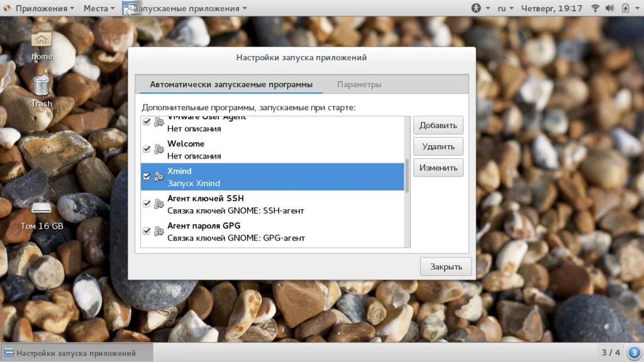Image resolution: width=644 pixels, height=362 pixels.
Task: Open the Четверг, 19:17 clock menu
Action: 552,8
